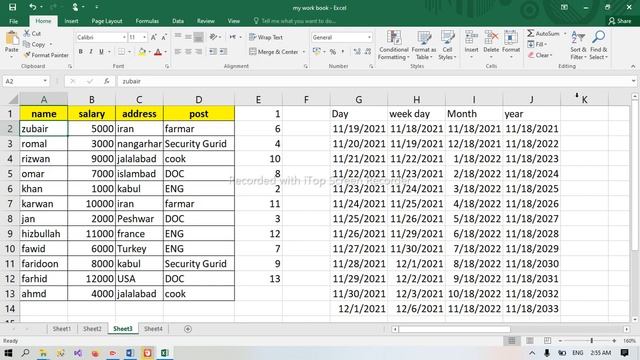640x360 pixels.
Task: Click the Cut scissors command
Action: [32, 33]
